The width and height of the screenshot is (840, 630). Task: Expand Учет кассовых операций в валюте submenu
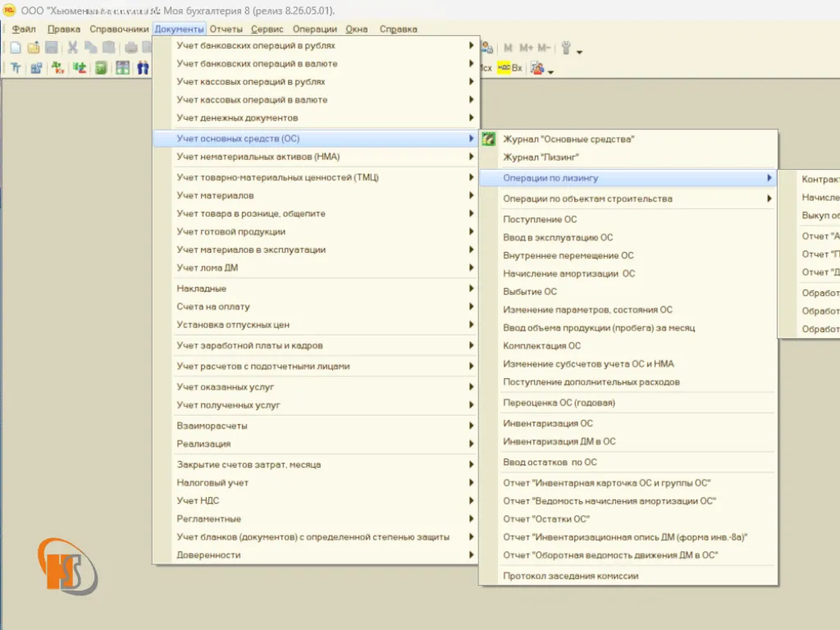click(x=316, y=99)
